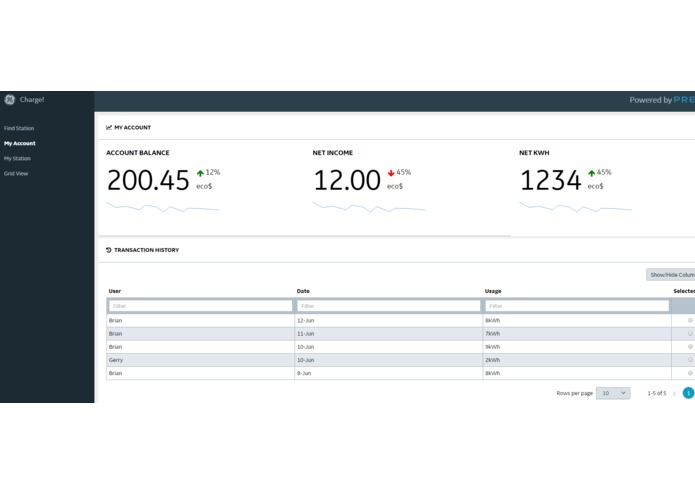Click the 7kWh usage cell
Image resolution: width=695 pixels, height=494 pixels.
pos(492,334)
